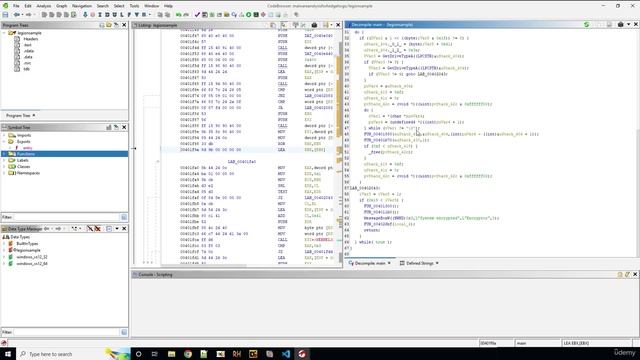This screenshot has height=360, width=640.
Task: Open Google Chrome from the taskbar
Action: 188,354
